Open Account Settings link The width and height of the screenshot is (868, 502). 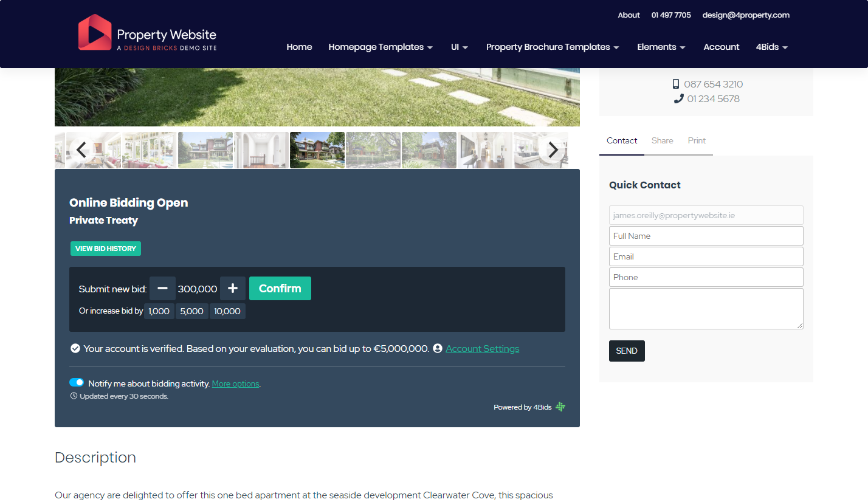tap(483, 349)
